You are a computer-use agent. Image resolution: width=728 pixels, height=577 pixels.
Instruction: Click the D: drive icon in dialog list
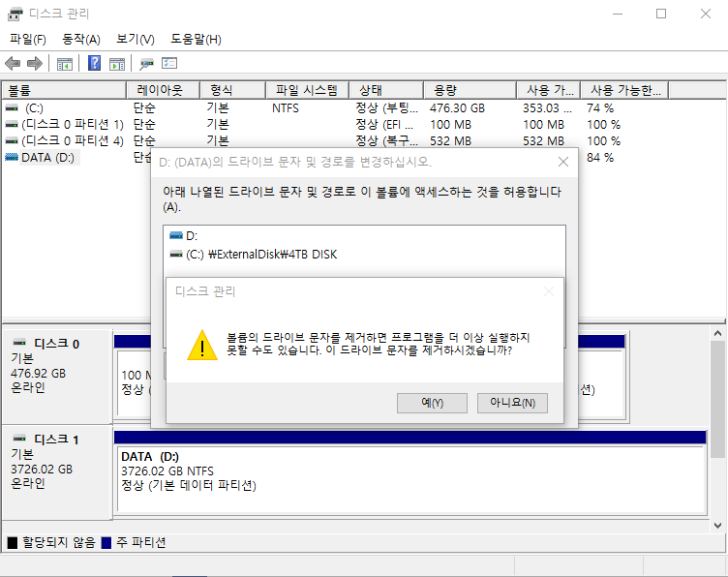[x=176, y=236]
